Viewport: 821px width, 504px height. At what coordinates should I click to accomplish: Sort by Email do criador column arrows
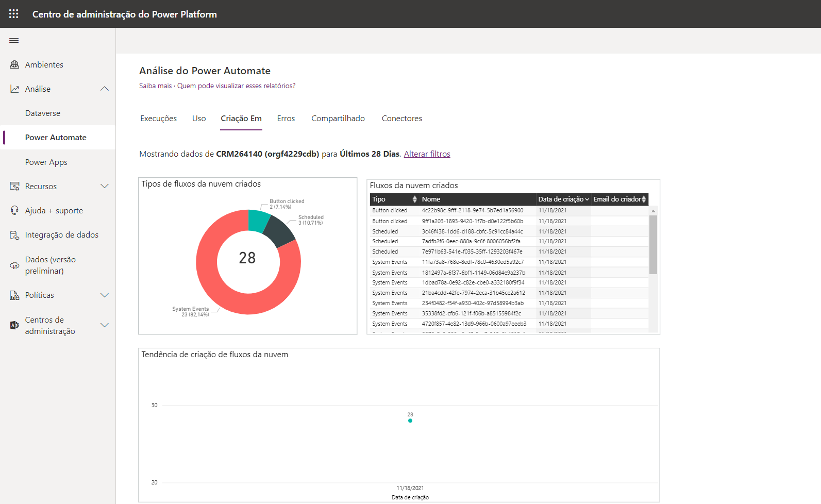click(644, 199)
